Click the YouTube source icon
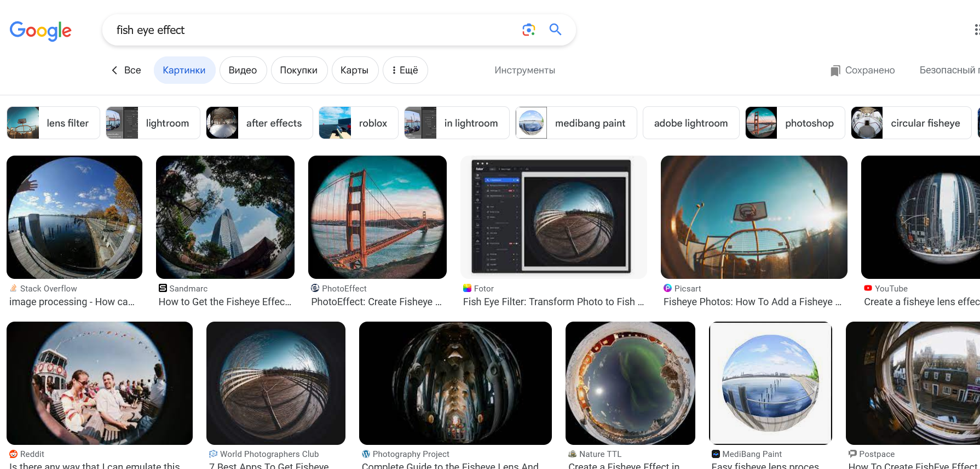The width and height of the screenshot is (980, 469). pyautogui.click(x=868, y=288)
